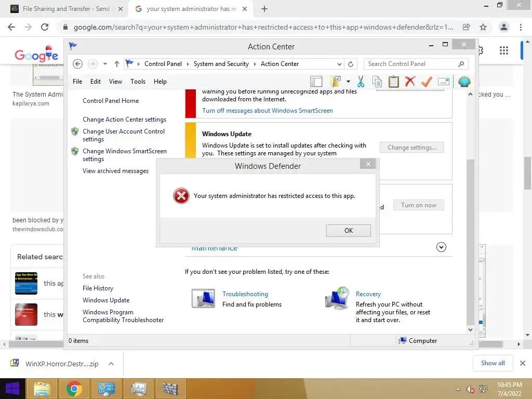Viewport: 532px width, 399px height.
Task: Switch to File Sharing and Transfer Chrome tab
Action: click(x=66, y=9)
